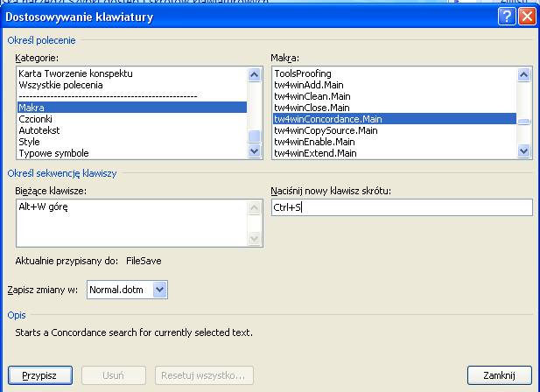Pick 'Style' in Kategorie list
Viewport: 540px width, 392px height.
click(x=132, y=142)
